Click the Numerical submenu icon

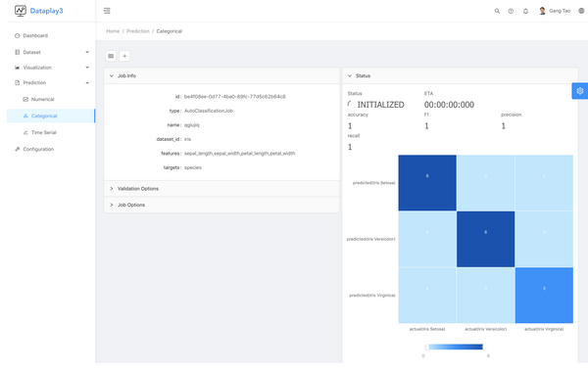click(x=25, y=99)
